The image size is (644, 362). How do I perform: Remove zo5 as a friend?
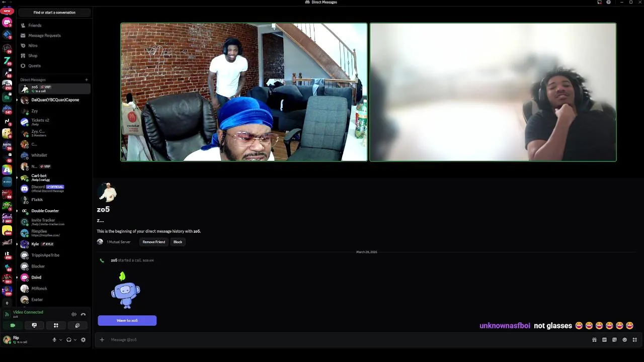pyautogui.click(x=154, y=242)
